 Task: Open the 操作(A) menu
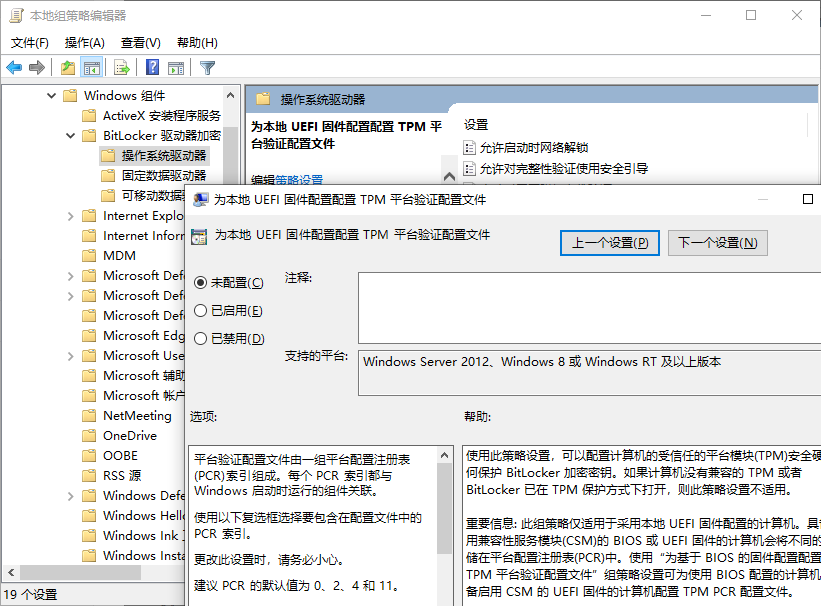click(84, 43)
